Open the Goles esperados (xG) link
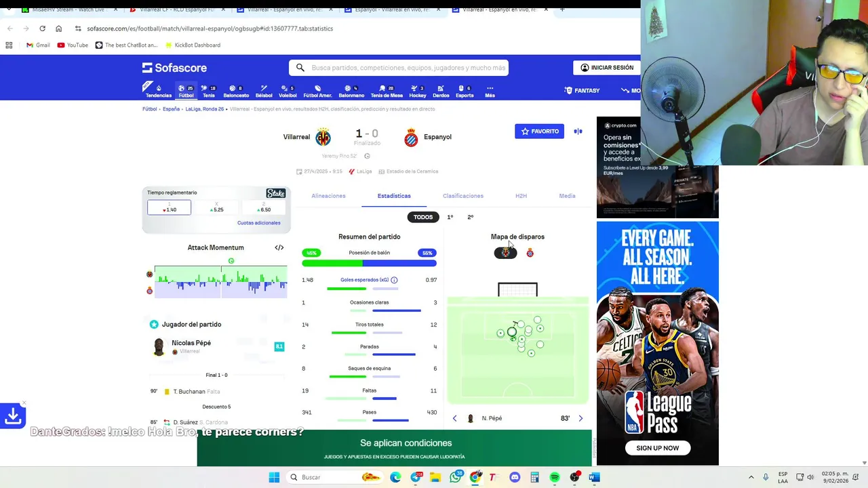 pos(365,280)
